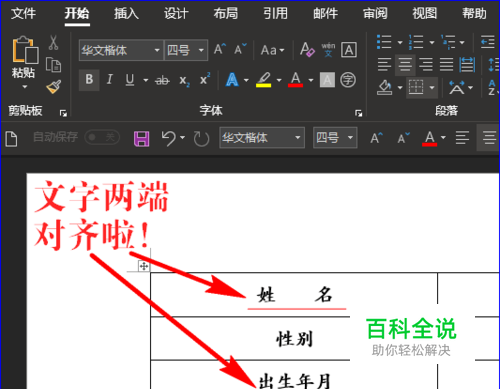The image size is (500, 389).
Task: Open the 帮助 ribbon tab
Action: click(x=474, y=14)
